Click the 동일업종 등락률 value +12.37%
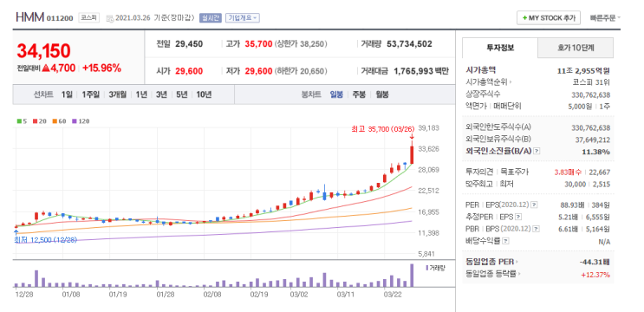Image resolution: width=644 pixels, height=312 pixels. click(595, 274)
